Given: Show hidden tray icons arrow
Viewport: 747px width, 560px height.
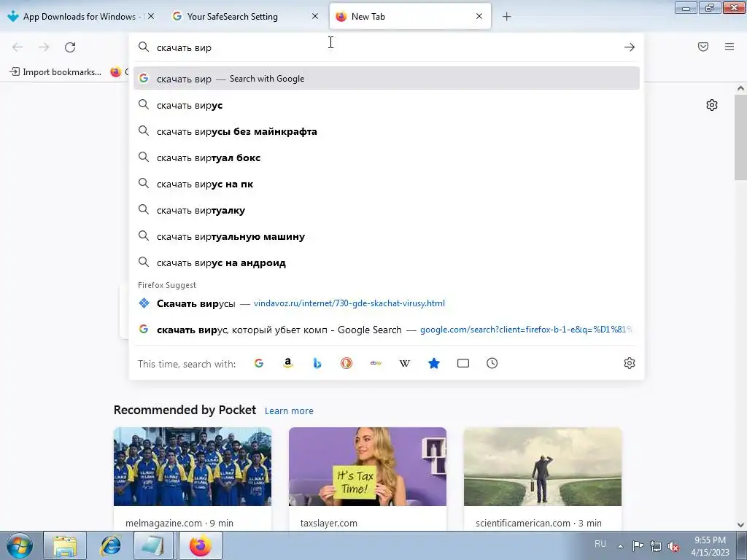Looking at the screenshot, I should [620, 546].
